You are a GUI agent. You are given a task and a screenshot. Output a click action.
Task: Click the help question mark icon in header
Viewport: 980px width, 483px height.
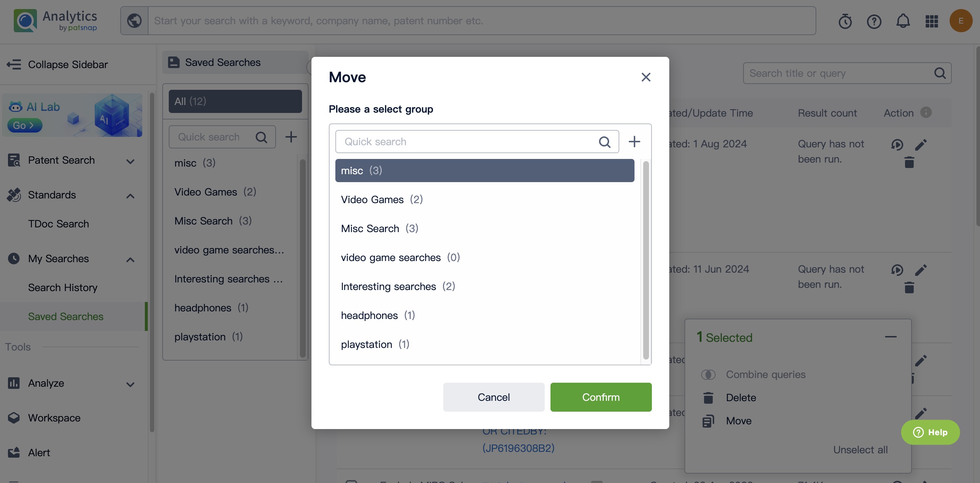(x=874, y=21)
